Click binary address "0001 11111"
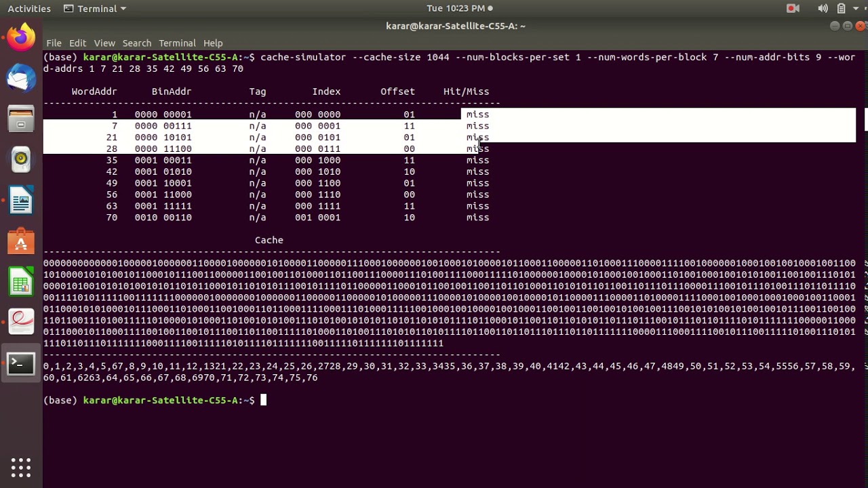 click(x=163, y=206)
